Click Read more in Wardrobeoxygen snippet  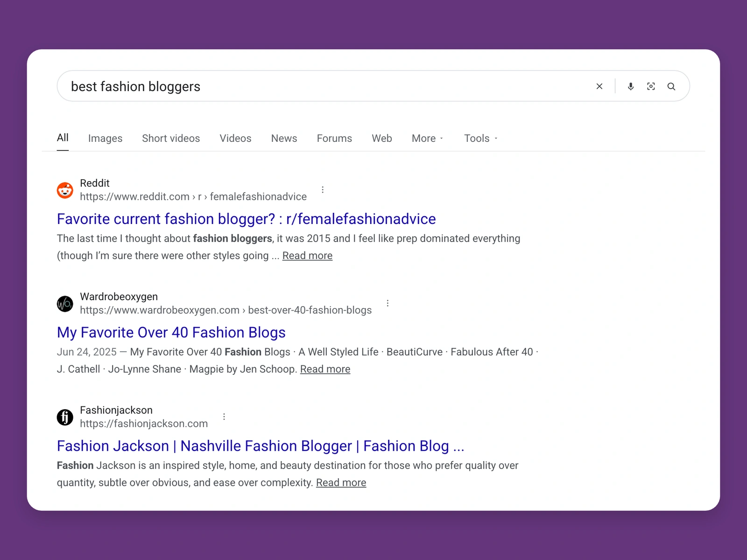(325, 369)
